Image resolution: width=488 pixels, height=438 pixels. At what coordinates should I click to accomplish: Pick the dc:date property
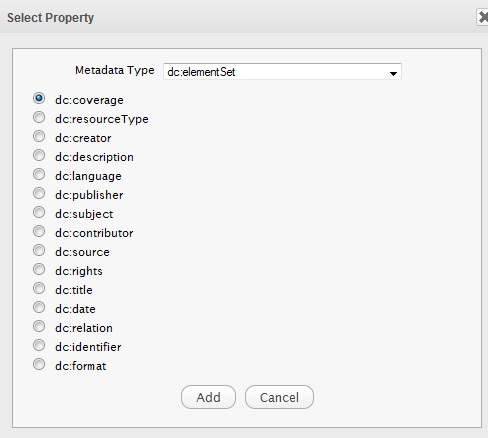click(x=39, y=307)
